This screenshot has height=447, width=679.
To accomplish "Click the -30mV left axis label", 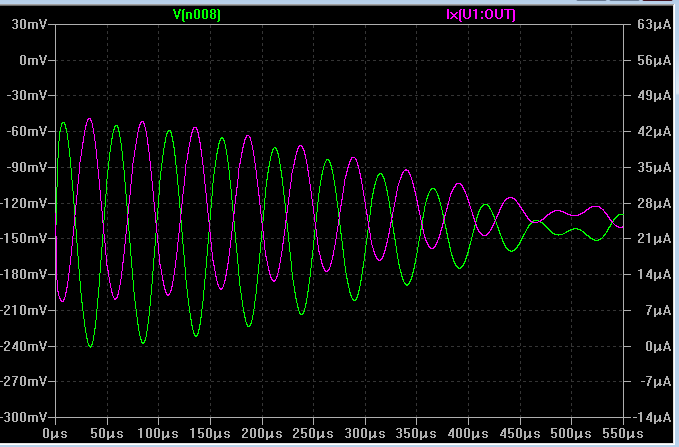I will coord(26,95).
